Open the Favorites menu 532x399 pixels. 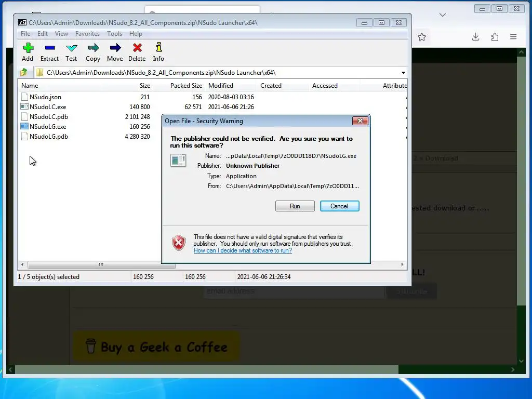pos(87,34)
